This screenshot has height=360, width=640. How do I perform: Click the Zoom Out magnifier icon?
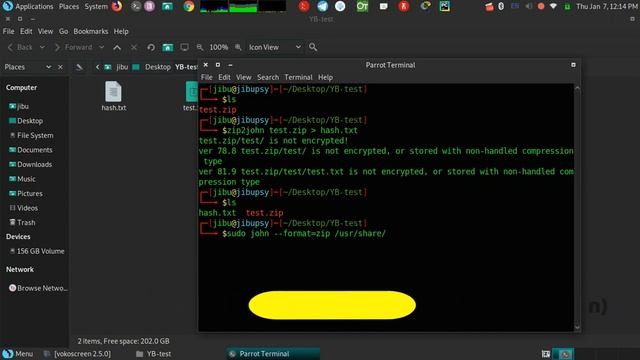point(200,47)
